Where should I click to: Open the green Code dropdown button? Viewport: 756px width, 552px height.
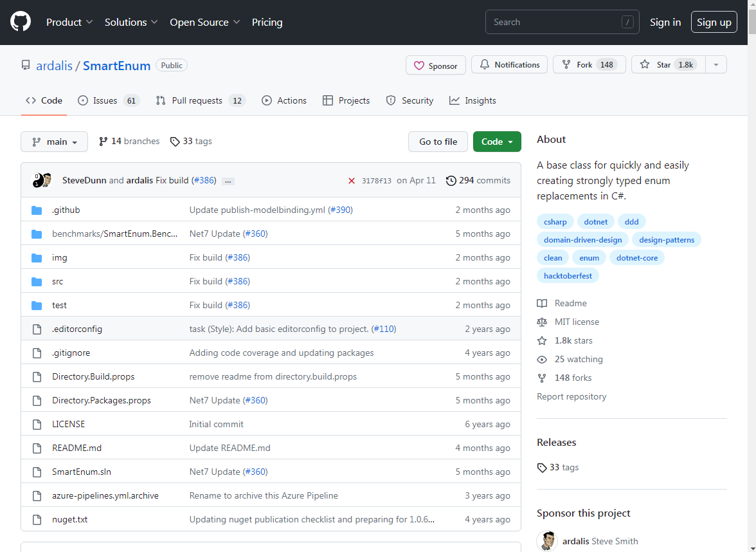click(497, 142)
